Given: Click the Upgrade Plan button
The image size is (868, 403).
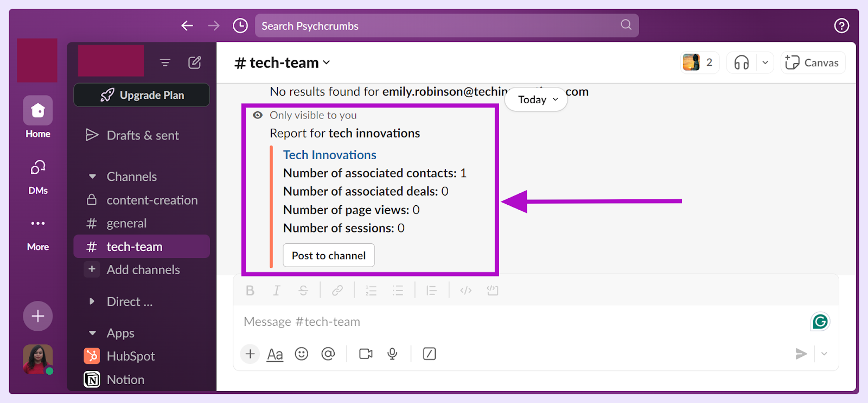Looking at the screenshot, I should [142, 95].
